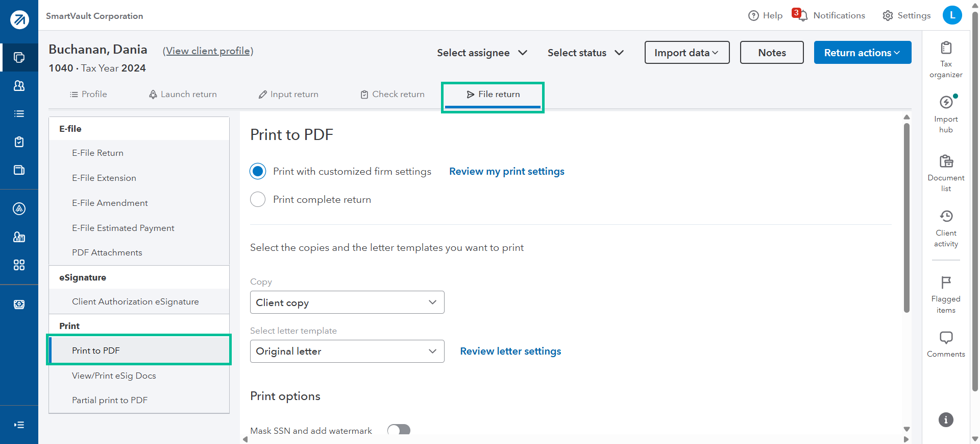Image resolution: width=980 pixels, height=444 pixels.
Task: Select E-File Estimated Payment item
Action: tap(139, 228)
